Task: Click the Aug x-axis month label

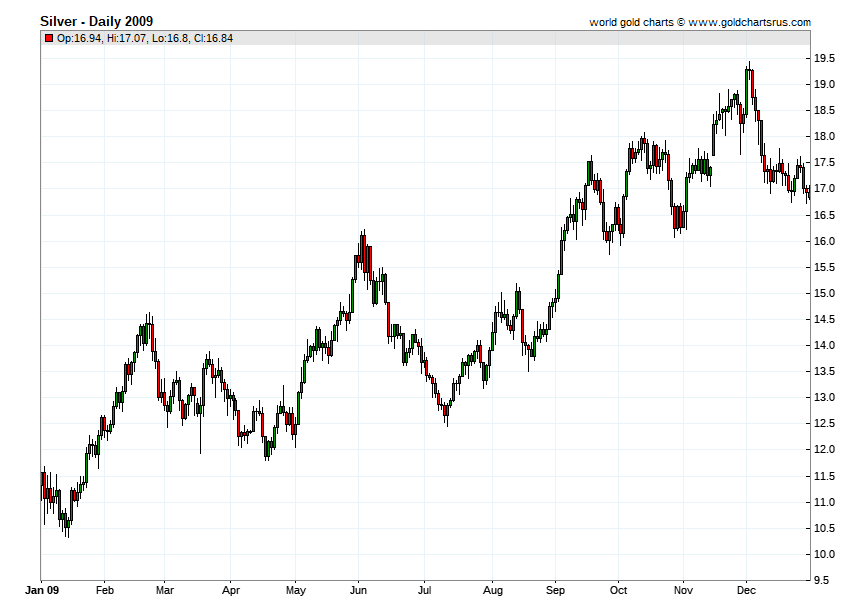Action: pyautogui.click(x=492, y=590)
